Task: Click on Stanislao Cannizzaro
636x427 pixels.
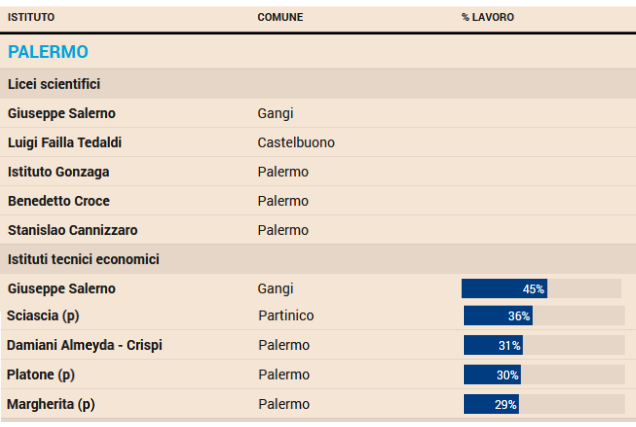Action: point(73,230)
